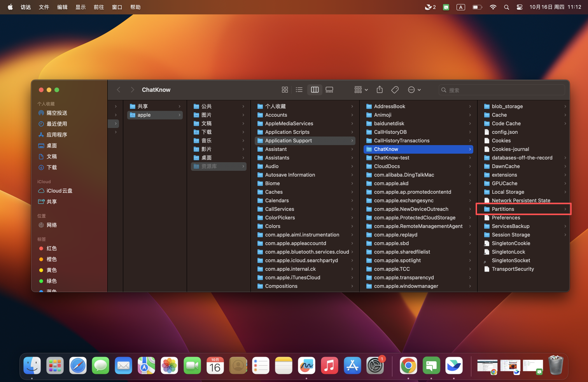This screenshot has width=588, height=382.
Task: Open the group-by dropdown in toolbar
Action: point(361,90)
